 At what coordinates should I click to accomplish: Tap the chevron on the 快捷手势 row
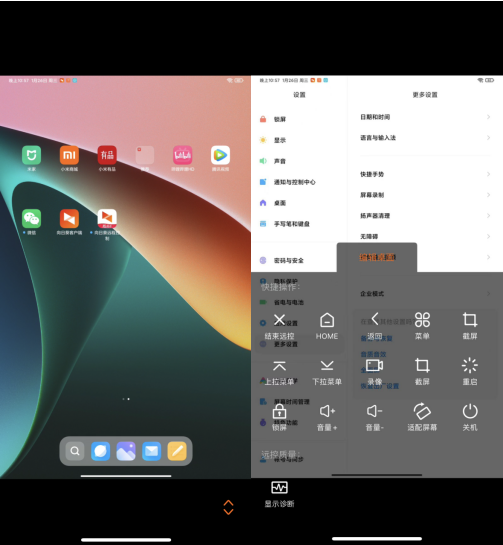[488, 174]
